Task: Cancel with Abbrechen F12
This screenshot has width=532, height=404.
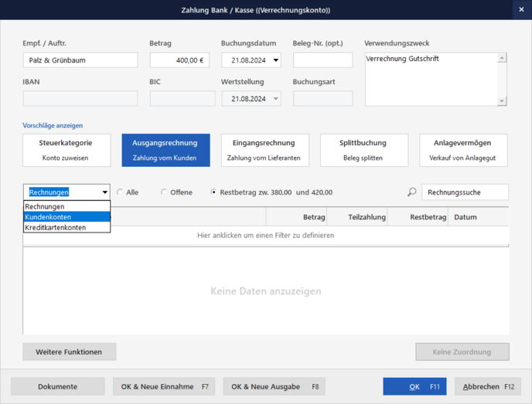Action: click(x=488, y=386)
